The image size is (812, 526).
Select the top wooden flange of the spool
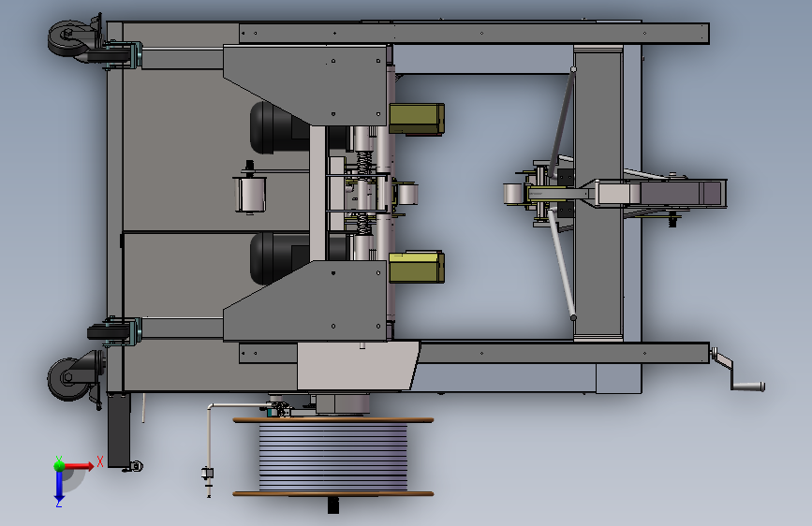pos(333,420)
